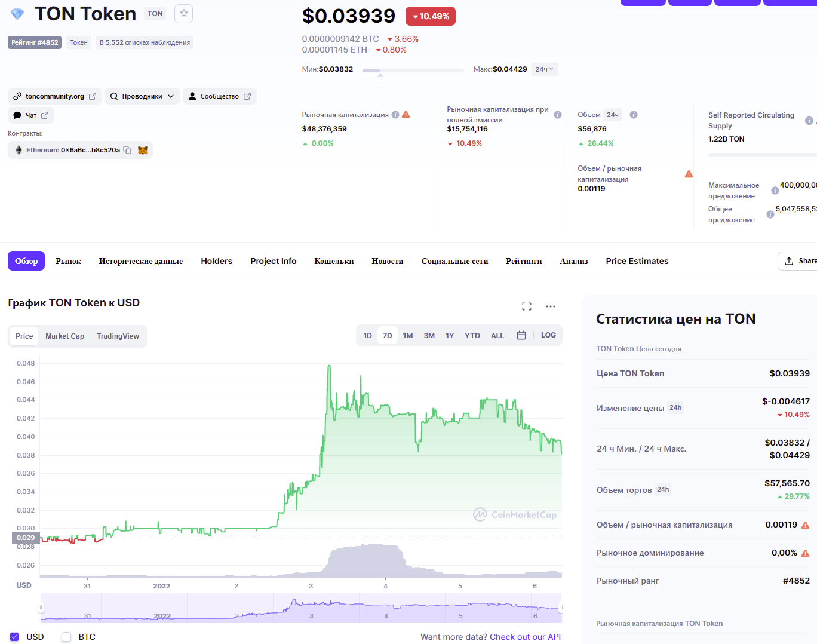This screenshot has width=817, height=644.
Task: Open the Социальные сети tab
Action: [x=455, y=261]
